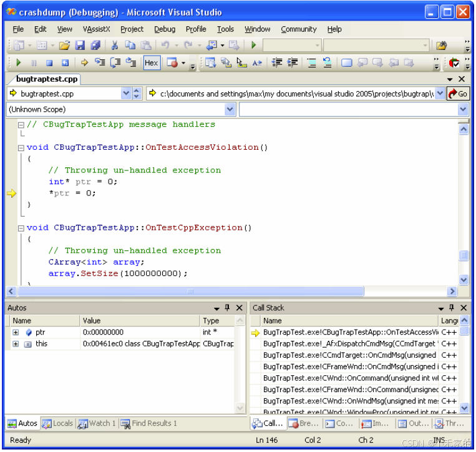Click the Add New Item icon
The height and width of the screenshot is (452, 476).
coord(42,45)
